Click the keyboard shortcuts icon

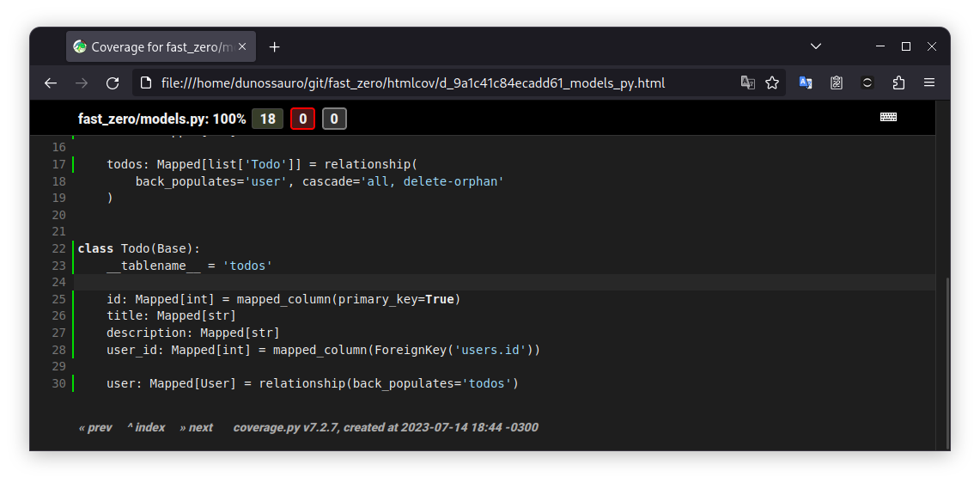888,118
